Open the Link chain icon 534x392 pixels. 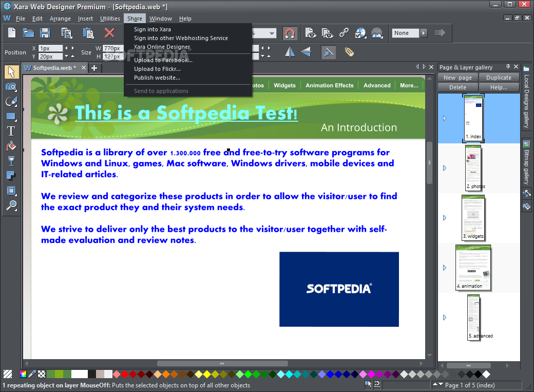click(344, 33)
